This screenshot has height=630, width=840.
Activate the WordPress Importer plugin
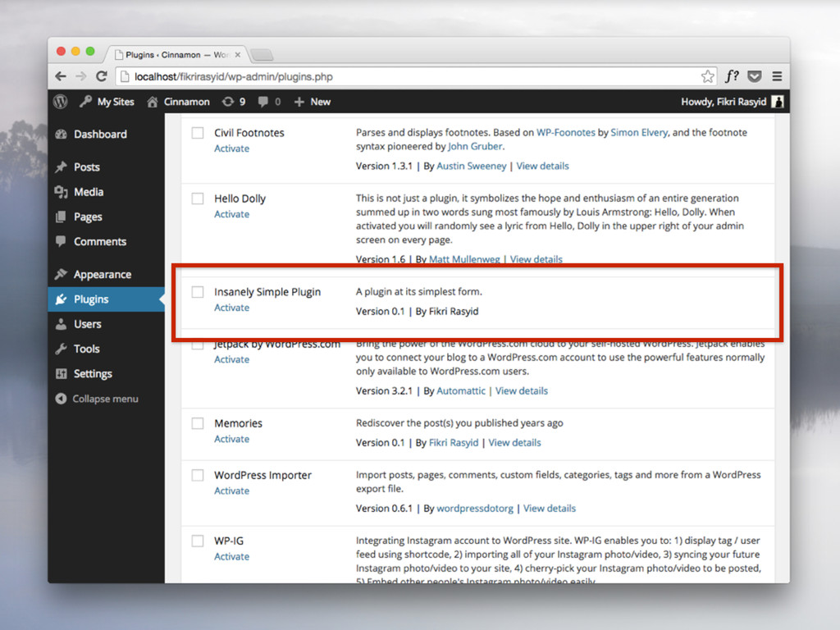click(231, 491)
